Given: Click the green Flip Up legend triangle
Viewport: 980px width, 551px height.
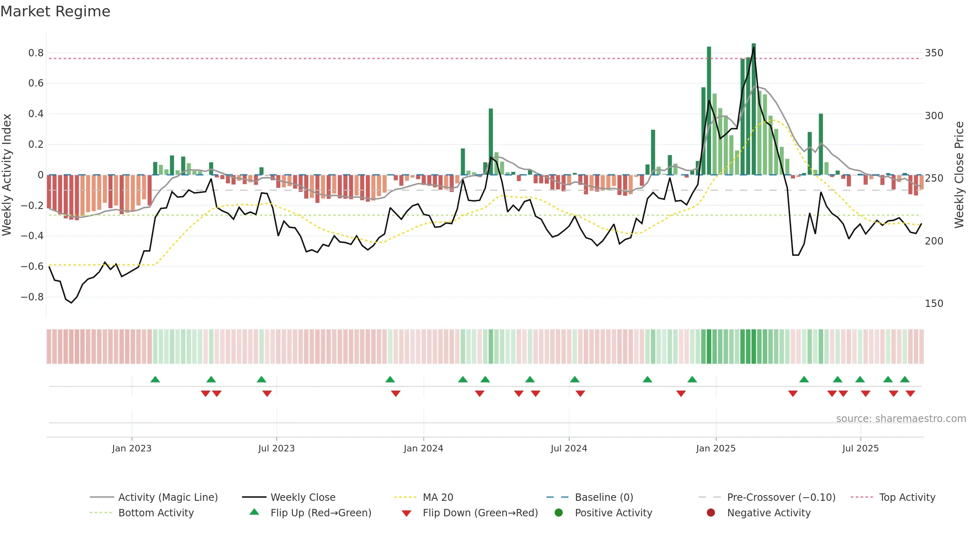Looking at the screenshot, I should click(x=254, y=512).
